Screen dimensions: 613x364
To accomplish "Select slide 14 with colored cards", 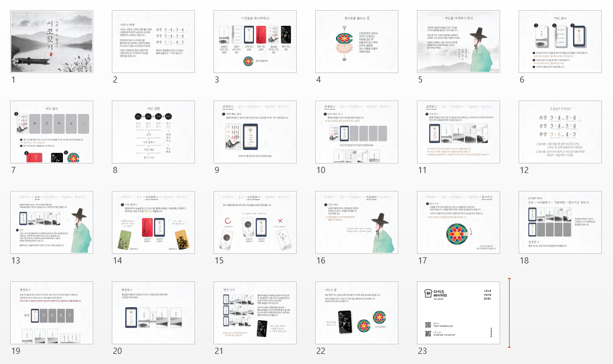I will coord(153,222).
